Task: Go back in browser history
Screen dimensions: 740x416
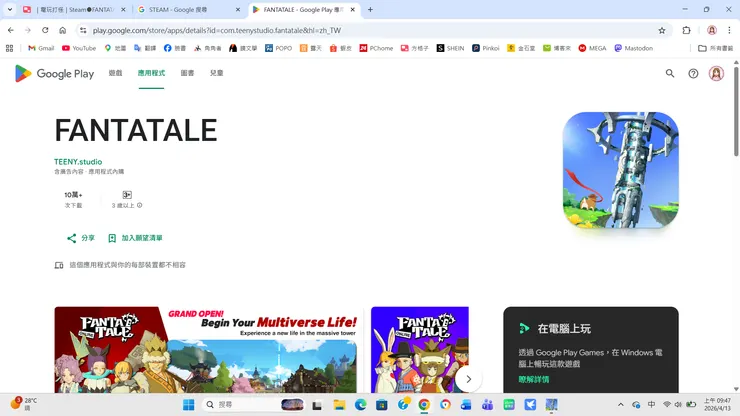Action: 10,30
